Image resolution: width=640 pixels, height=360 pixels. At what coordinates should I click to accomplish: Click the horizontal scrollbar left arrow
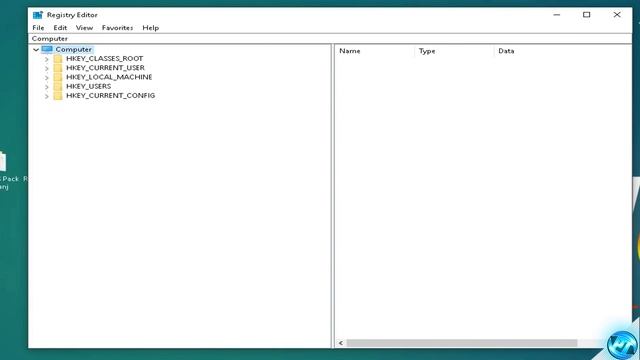click(341, 343)
